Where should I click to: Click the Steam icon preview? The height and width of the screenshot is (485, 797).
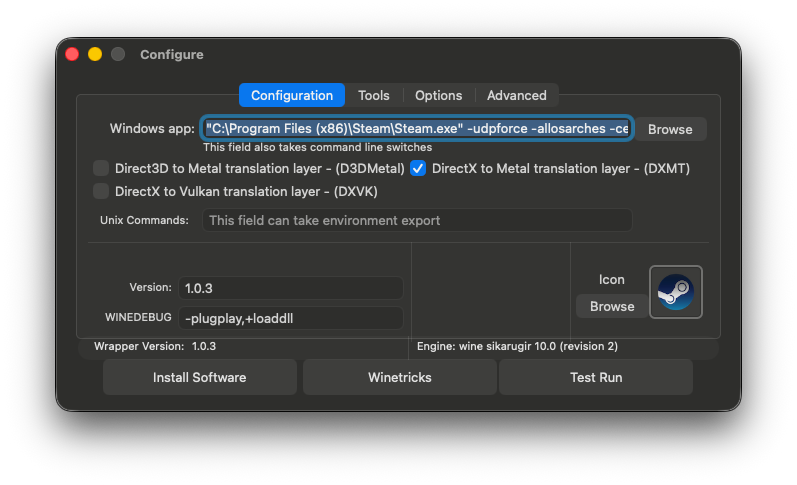tap(676, 292)
